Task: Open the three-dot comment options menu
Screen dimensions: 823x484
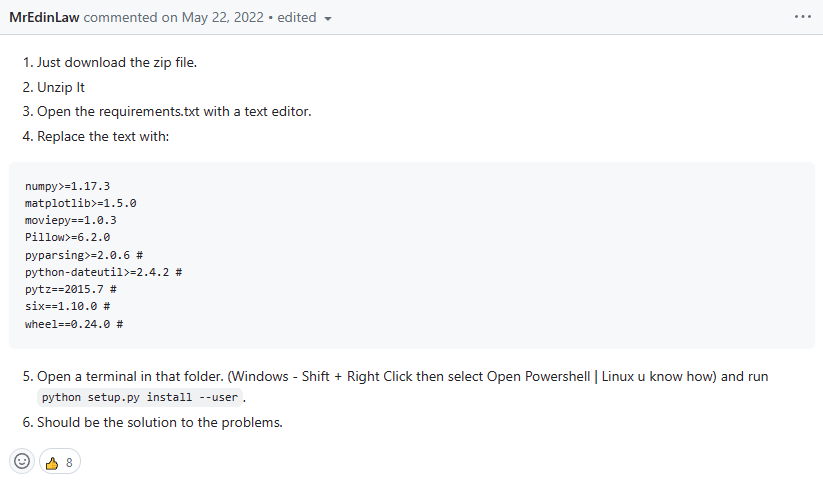Action: click(x=802, y=17)
